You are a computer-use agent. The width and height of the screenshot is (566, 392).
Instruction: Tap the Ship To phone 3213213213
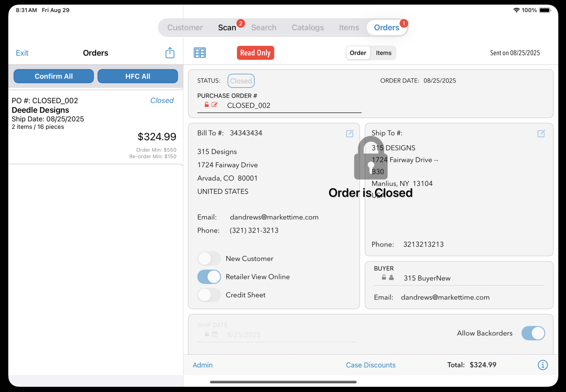click(423, 244)
